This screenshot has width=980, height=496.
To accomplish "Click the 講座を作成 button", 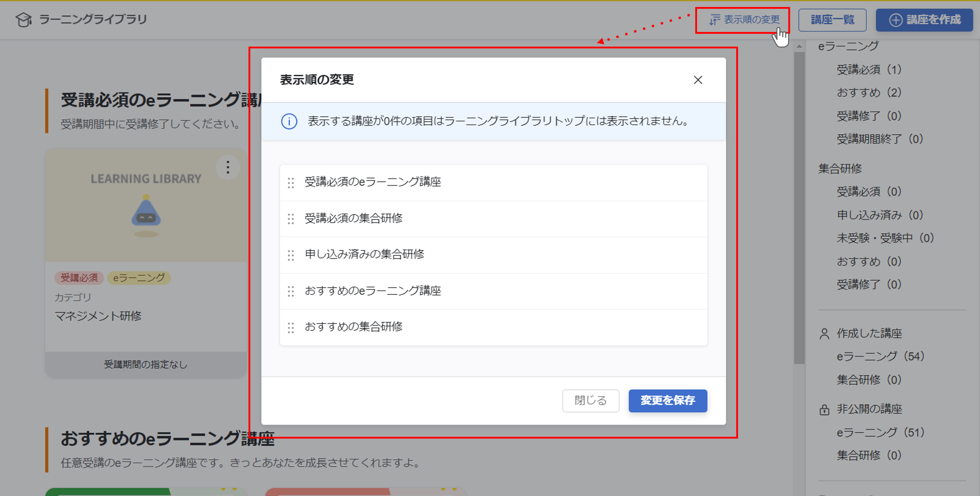I will tap(924, 20).
